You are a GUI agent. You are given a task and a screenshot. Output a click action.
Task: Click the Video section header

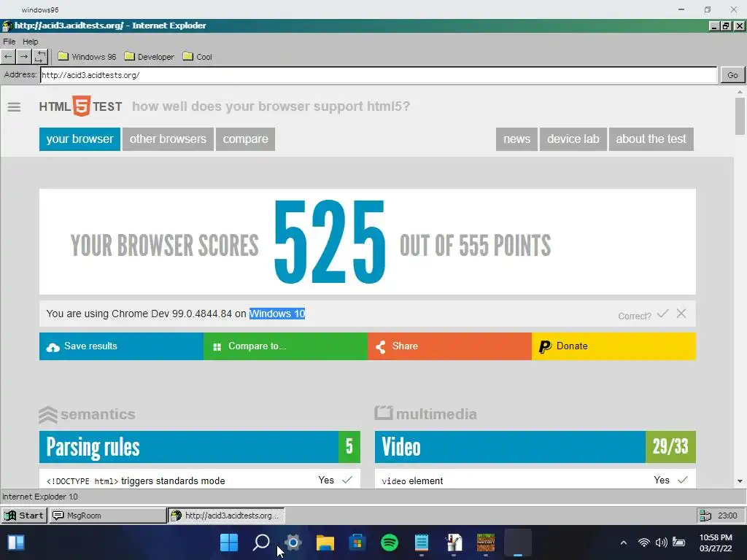tap(535, 447)
